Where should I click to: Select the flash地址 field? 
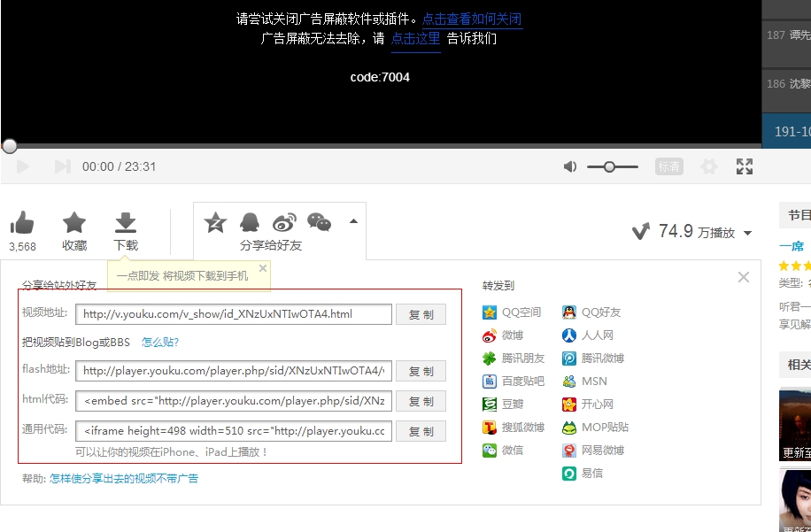click(x=234, y=371)
